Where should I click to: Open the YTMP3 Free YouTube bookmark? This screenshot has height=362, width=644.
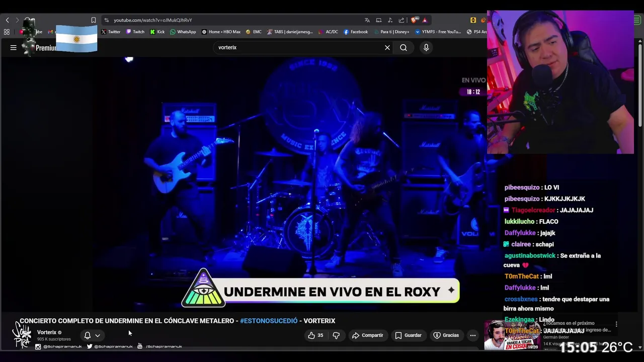point(438,32)
